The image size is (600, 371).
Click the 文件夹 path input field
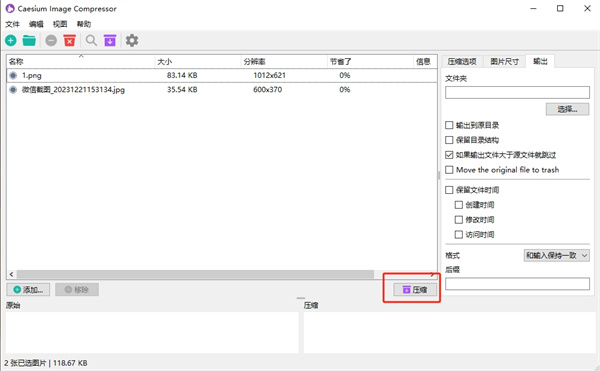click(517, 92)
